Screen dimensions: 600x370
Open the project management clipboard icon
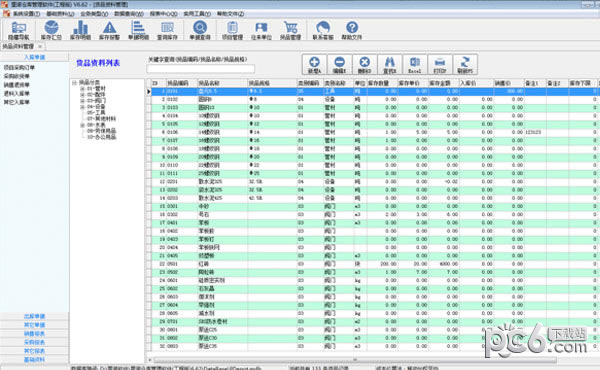[x=232, y=30]
